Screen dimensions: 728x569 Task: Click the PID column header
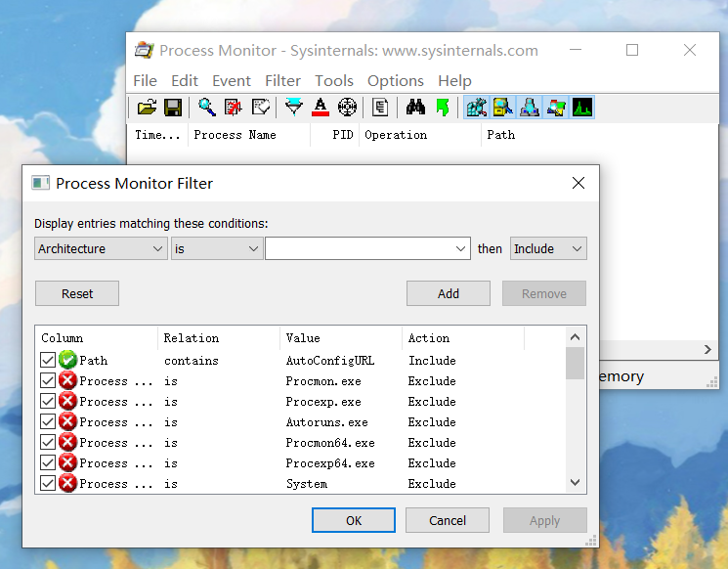tap(335, 135)
